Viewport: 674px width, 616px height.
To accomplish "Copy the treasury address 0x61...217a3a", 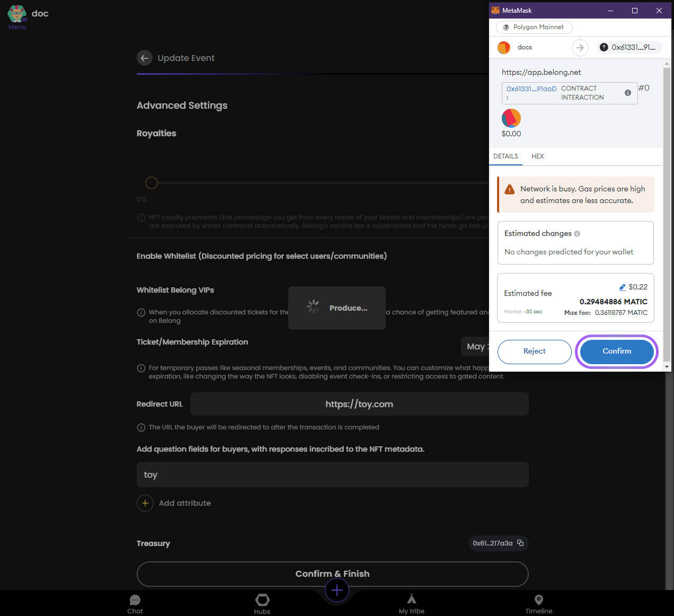I will 520,543.
